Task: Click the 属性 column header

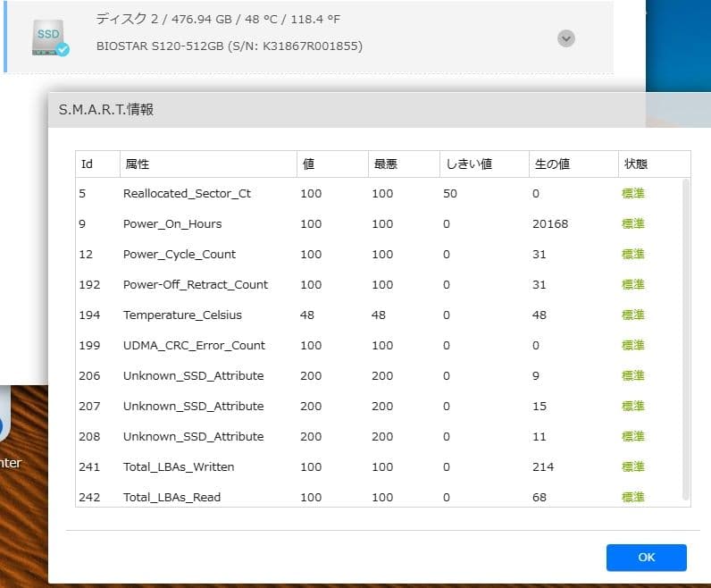Action: click(x=138, y=164)
